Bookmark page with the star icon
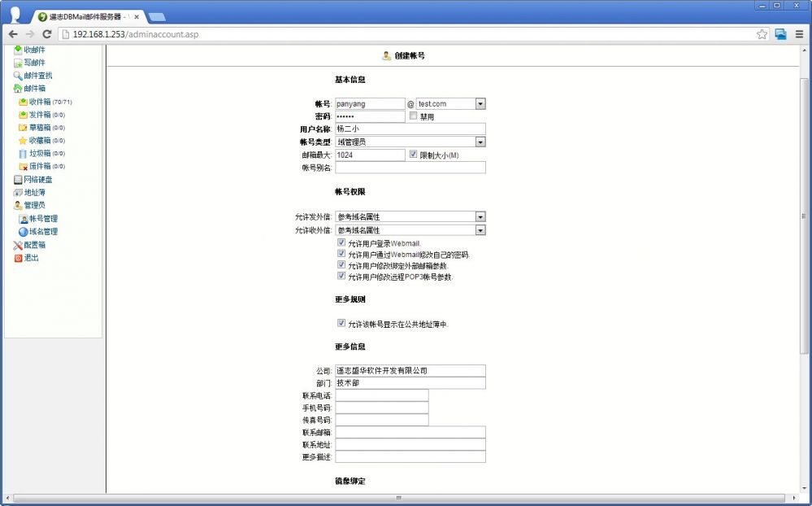812x506 pixels. tap(762, 34)
